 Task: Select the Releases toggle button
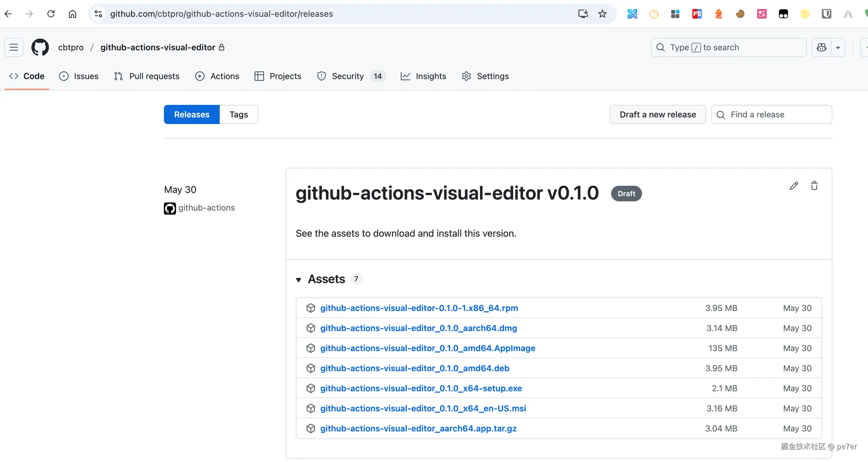click(192, 114)
